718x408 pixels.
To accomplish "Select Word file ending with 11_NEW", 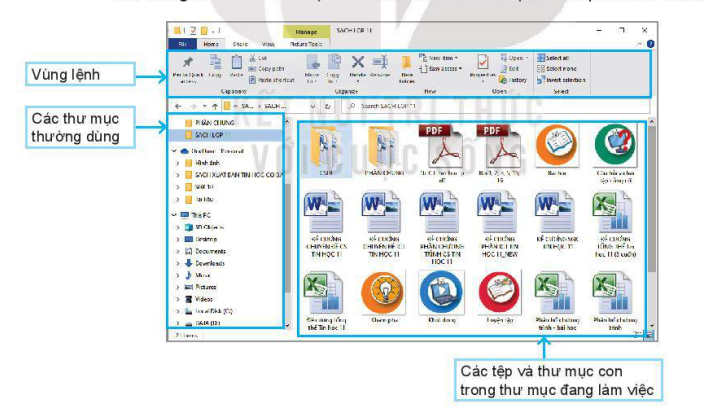I will click(499, 224).
